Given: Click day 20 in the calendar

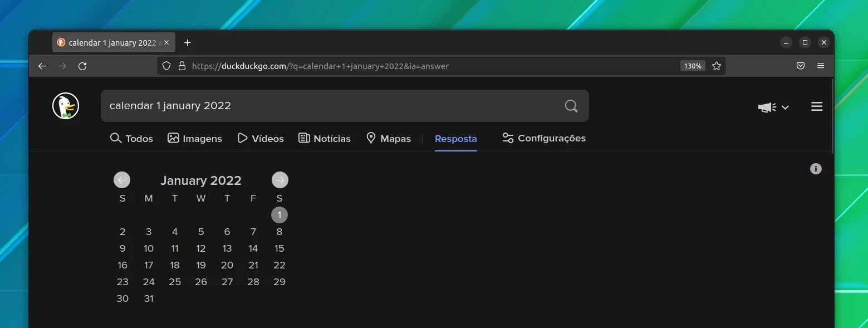Looking at the screenshot, I should 227,265.
